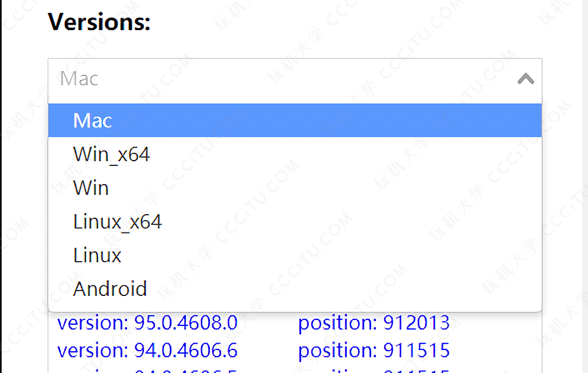Click the version number 95.0.4608.0
The height and width of the screenshot is (373, 588).
click(186, 322)
